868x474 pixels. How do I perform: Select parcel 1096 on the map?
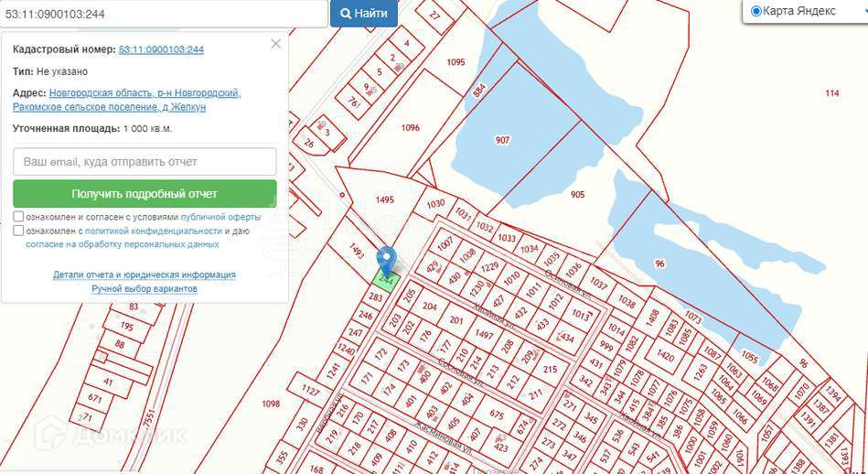[410, 127]
